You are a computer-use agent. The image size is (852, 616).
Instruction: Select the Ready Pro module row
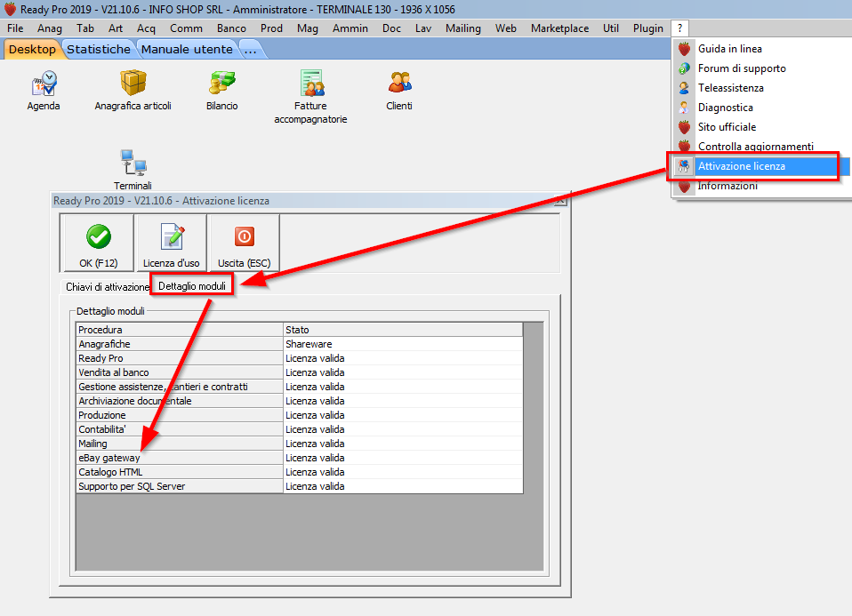[x=300, y=358]
